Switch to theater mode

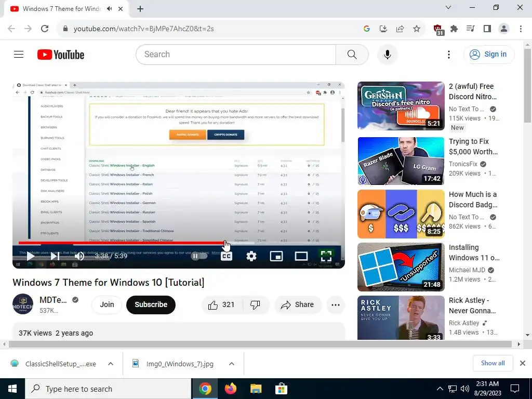tap(301, 256)
